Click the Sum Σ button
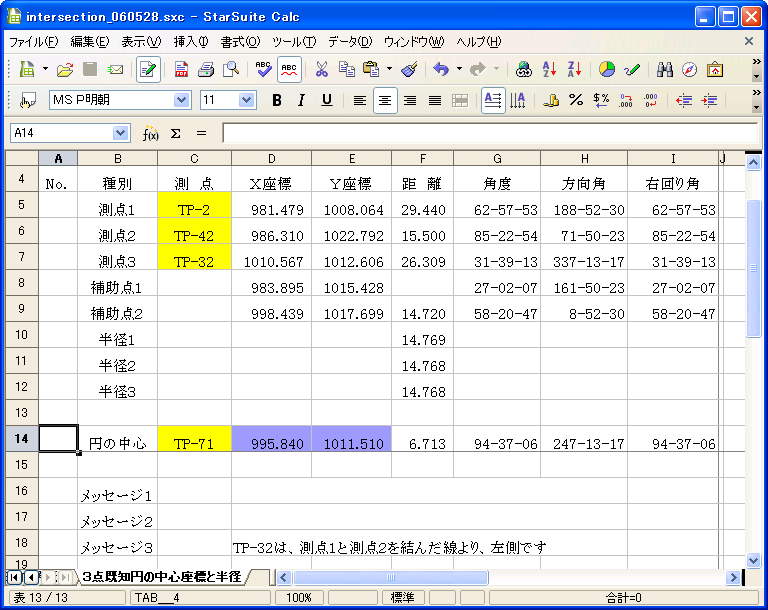 click(175, 133)
